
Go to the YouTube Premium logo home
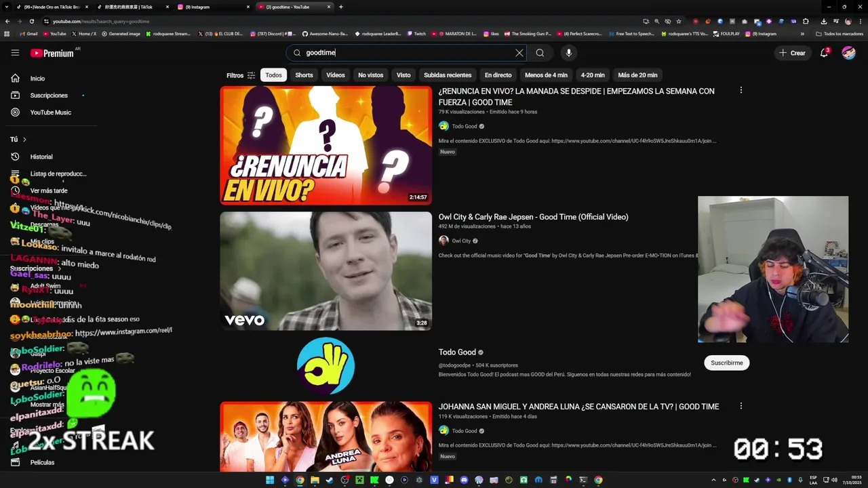pos(52,53)
